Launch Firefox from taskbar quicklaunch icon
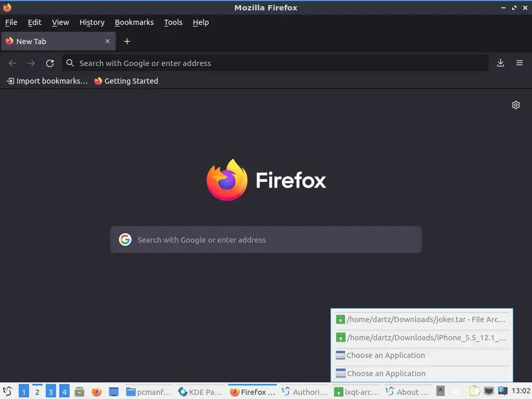 point(97,392)
